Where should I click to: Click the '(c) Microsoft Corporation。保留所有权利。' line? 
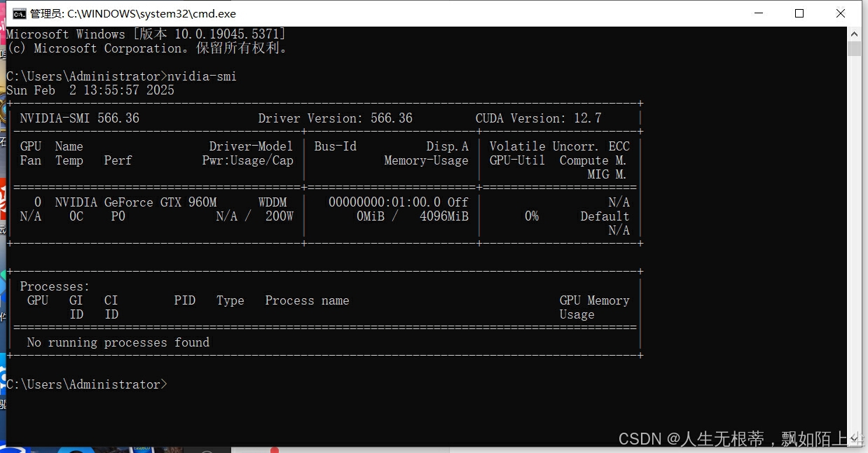[146, 48]
